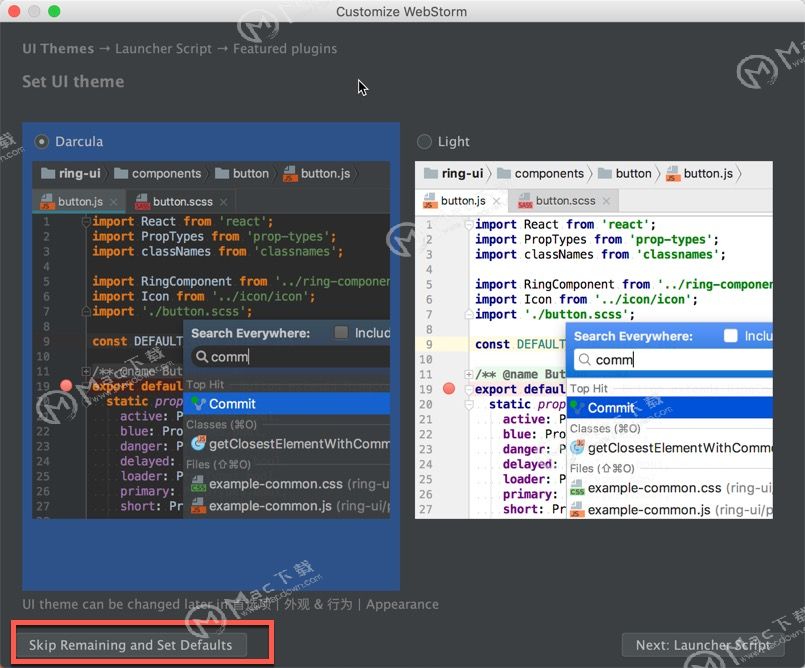Click the search magnifier icon in Darcula preview
Viewport: 805px width, 668px height.
click(202, 356)
